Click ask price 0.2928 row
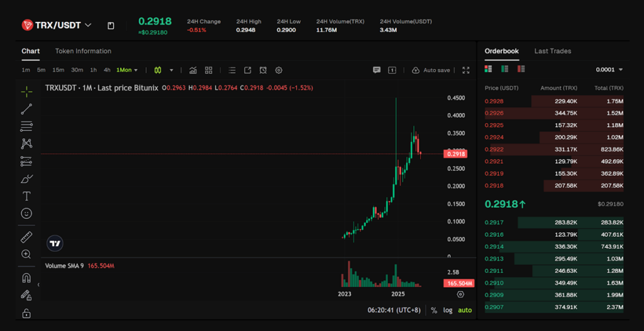 click(x=554, y=101)
